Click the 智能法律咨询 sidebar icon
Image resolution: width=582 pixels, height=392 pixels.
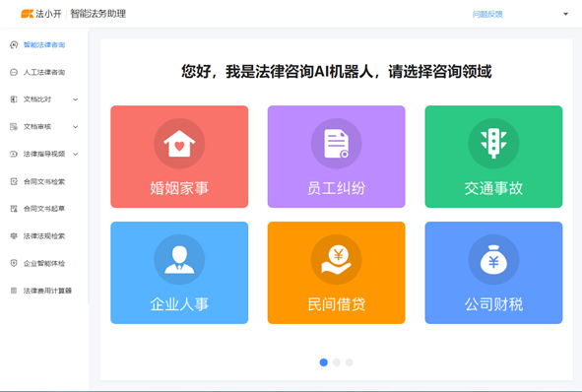pyautogui.click(x=14, y=45)
